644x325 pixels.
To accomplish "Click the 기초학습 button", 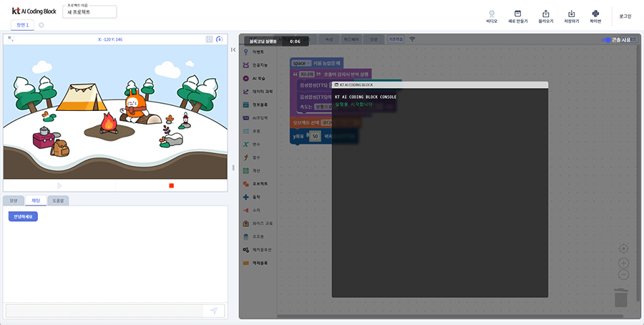I will click(396, 39).
